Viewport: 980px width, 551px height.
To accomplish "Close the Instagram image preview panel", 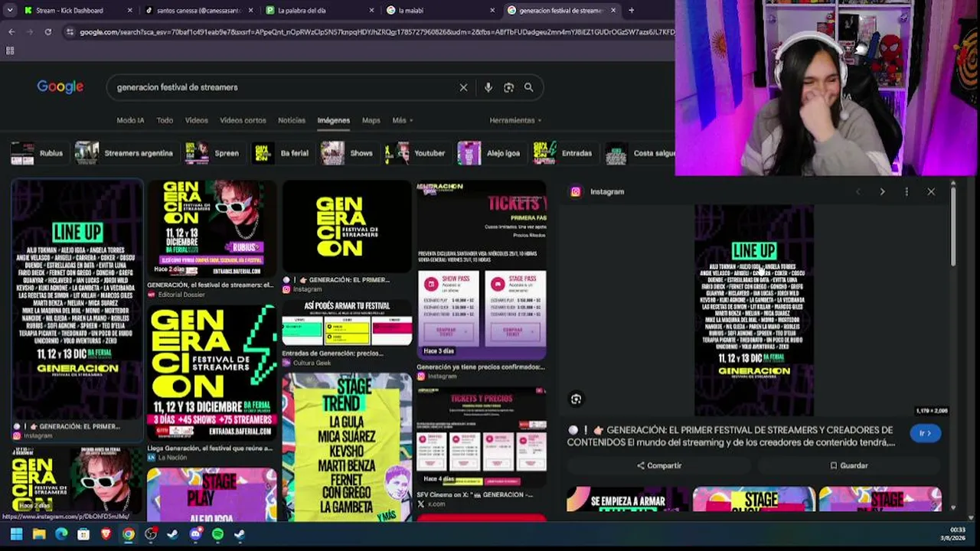I will [931, 192].
